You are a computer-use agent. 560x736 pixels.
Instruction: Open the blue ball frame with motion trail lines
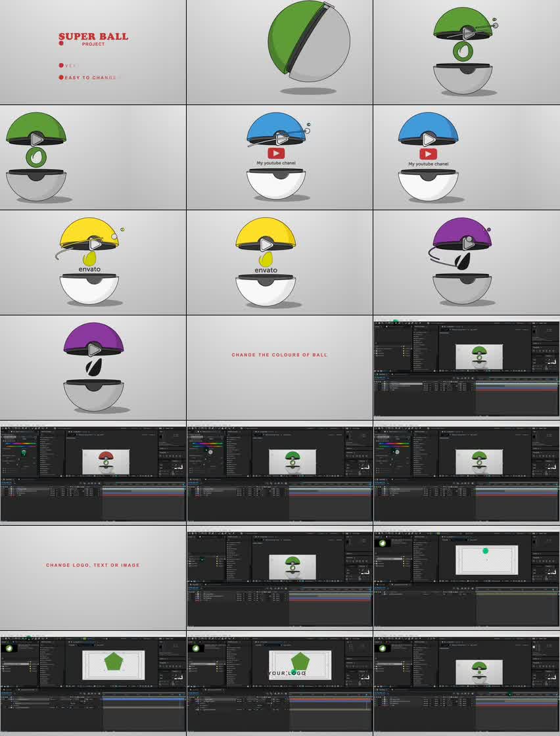[x=280, y=157]
